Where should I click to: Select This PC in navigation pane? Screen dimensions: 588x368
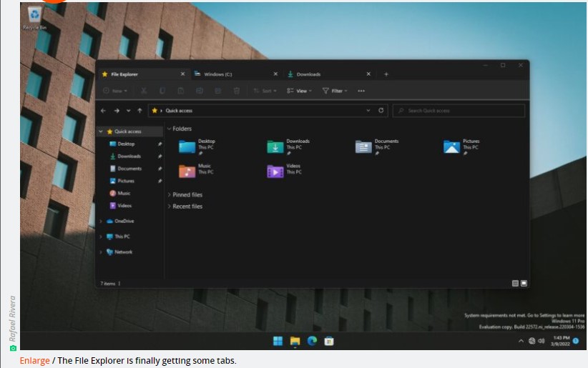point(118,237)
